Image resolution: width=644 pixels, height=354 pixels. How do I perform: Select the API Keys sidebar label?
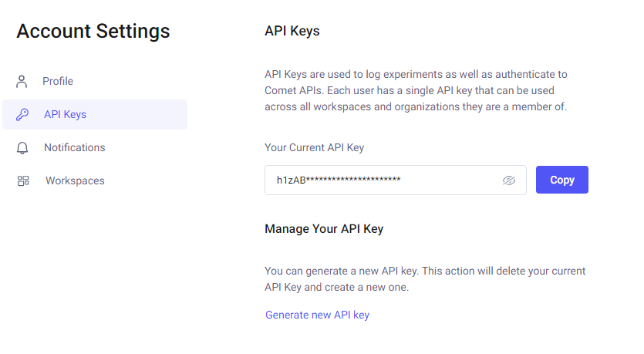click(66, 115)
